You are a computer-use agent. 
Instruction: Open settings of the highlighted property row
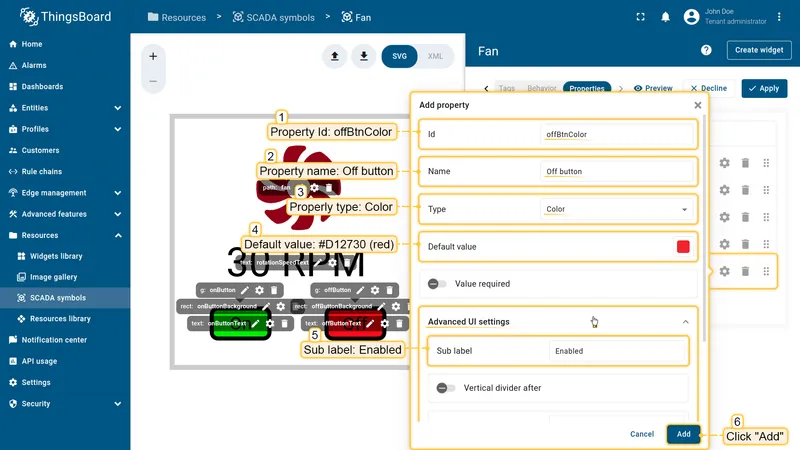(x=724, y=271)
